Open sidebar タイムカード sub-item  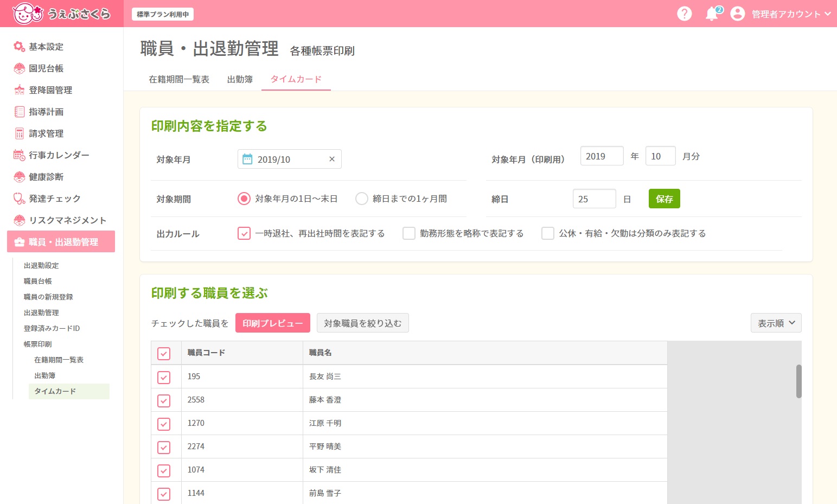(69, 391)
